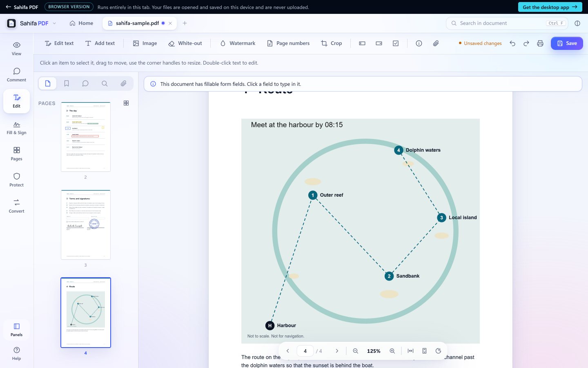The height and width of the screenshot is (368, 588).
Task: Select the Add text tool
Action: tap(100, 43)
